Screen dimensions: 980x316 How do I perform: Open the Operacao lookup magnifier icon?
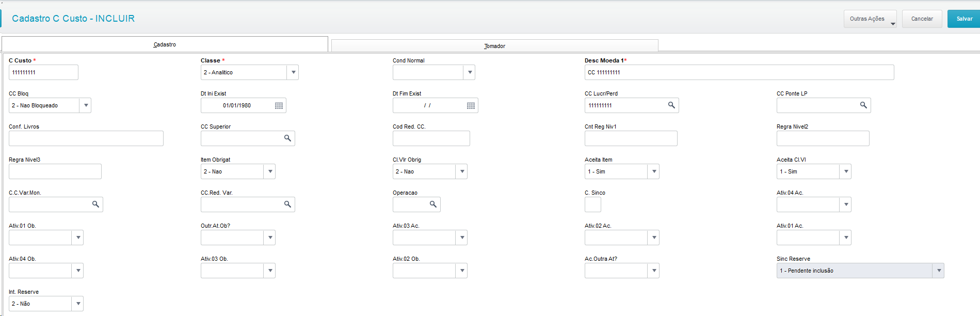point(433,204)
